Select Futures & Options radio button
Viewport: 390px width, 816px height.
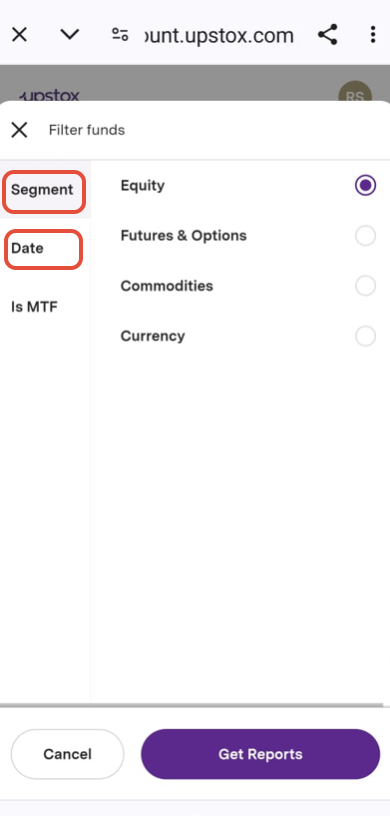click(366, 235)
